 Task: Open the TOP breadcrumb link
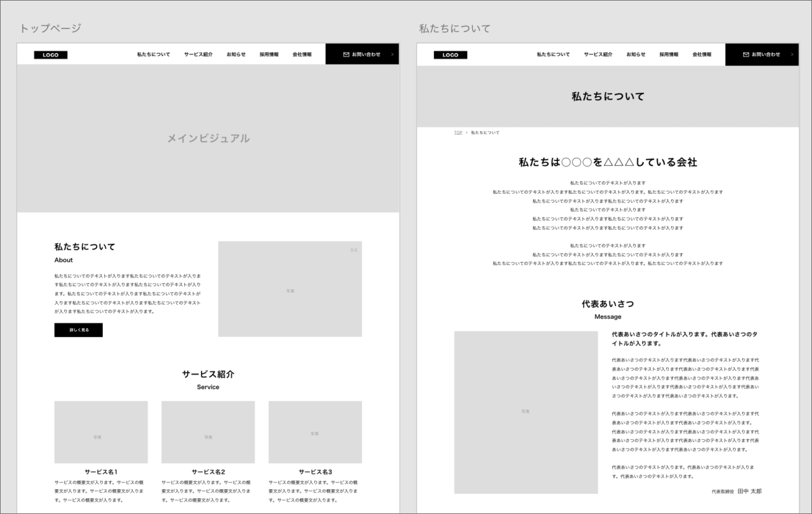457,132
